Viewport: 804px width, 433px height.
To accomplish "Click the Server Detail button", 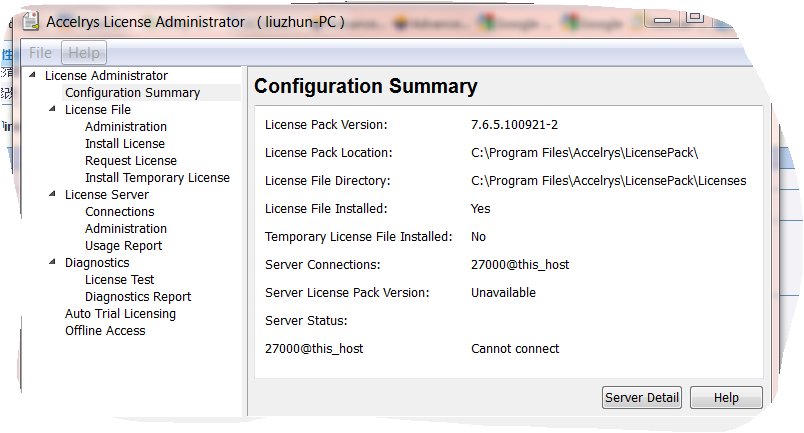I will (x=642, y=398).
